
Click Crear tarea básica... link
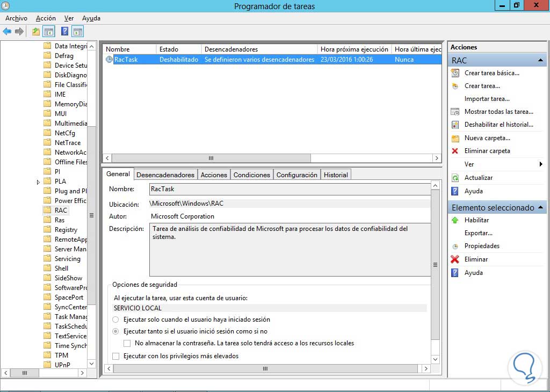[x=492, y=73]
